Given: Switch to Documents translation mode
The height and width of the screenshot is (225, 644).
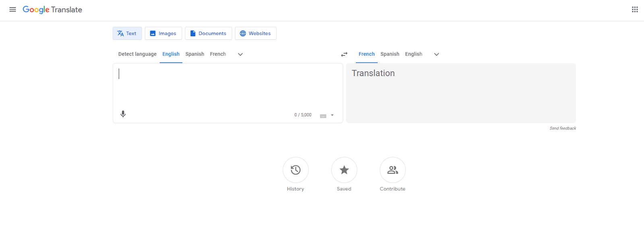Looking at the screenshot, I should (208, 33).
